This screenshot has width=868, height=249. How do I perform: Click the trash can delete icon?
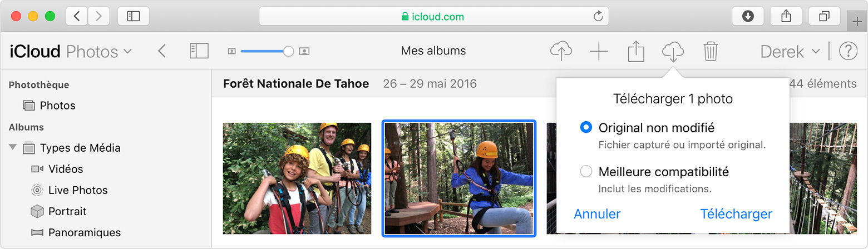[x=710, y=52]
